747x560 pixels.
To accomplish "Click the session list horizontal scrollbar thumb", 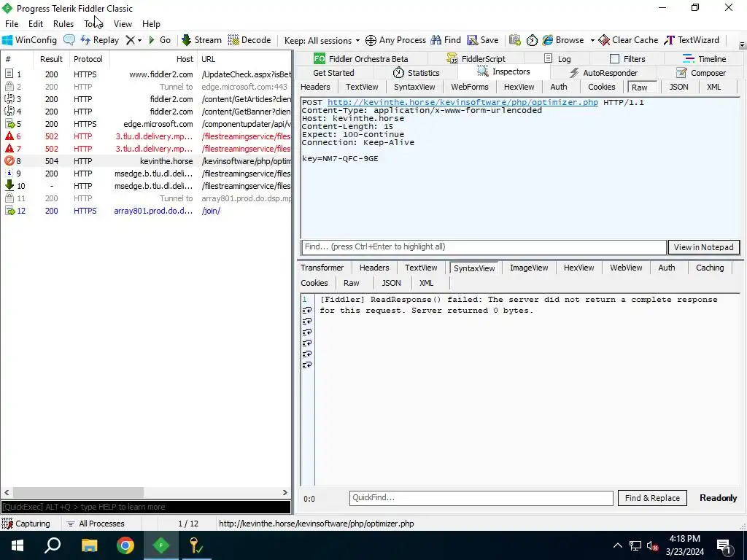I will tap(78, 492).
